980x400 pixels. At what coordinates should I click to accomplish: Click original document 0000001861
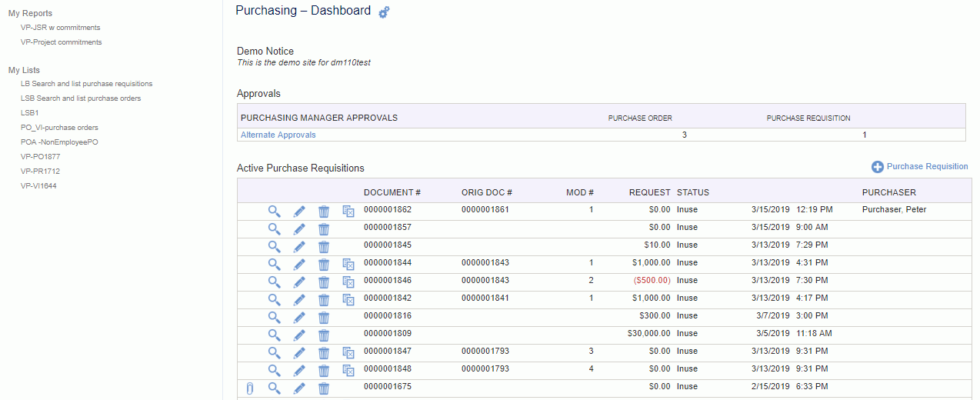coord(485,209)
